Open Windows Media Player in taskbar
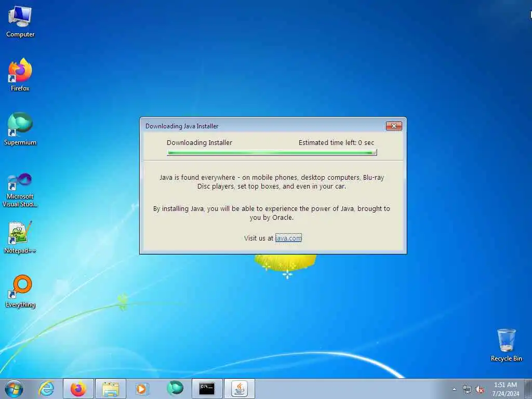Image resolution: width=532 pixels, height=399 pixels. 142,389
